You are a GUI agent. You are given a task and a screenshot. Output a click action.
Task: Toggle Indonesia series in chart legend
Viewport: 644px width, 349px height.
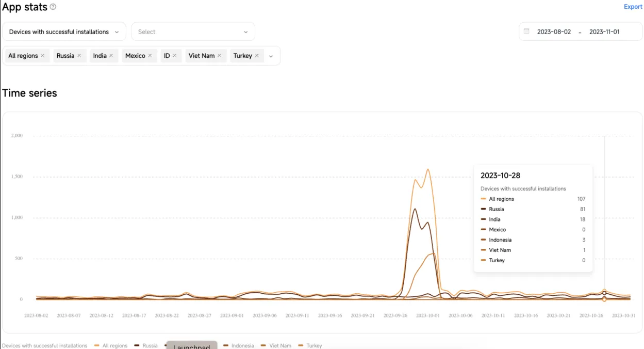(239, 345)
